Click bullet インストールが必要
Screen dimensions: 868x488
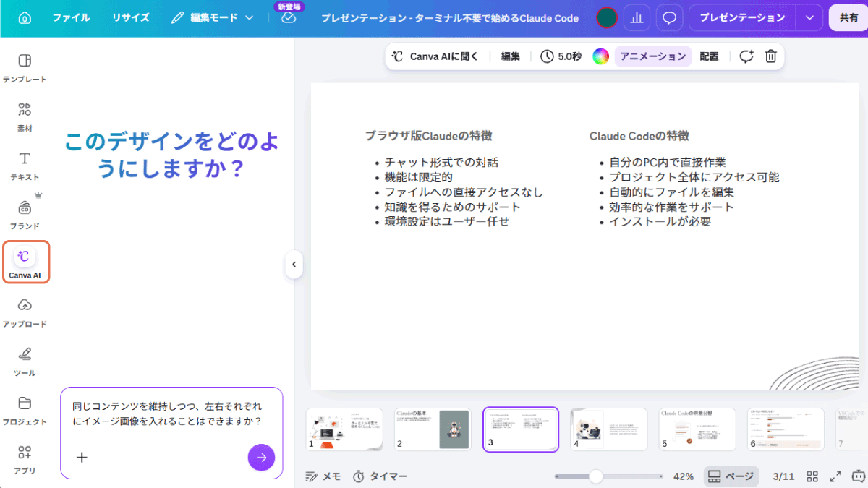(660, 221)
